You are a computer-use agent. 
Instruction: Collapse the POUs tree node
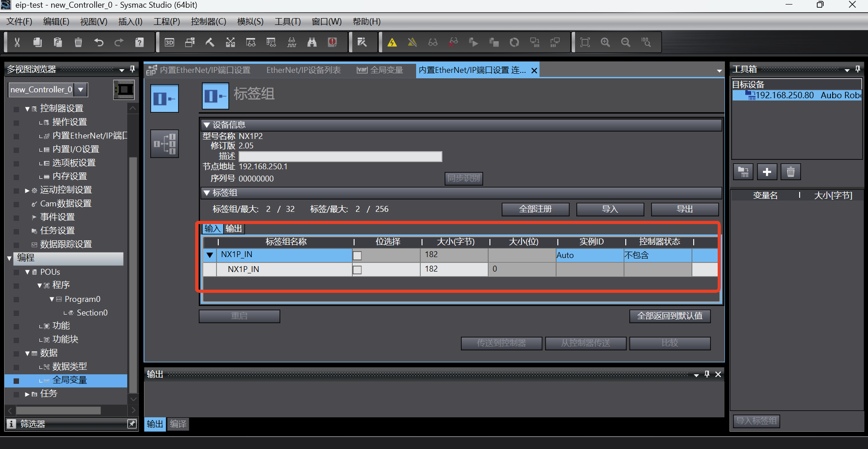27,272
